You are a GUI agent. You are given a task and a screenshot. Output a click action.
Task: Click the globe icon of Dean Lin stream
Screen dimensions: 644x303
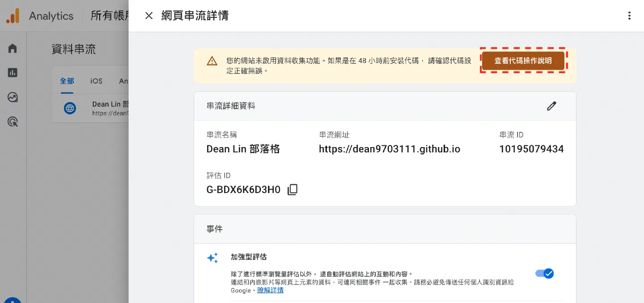pos(70,108)
